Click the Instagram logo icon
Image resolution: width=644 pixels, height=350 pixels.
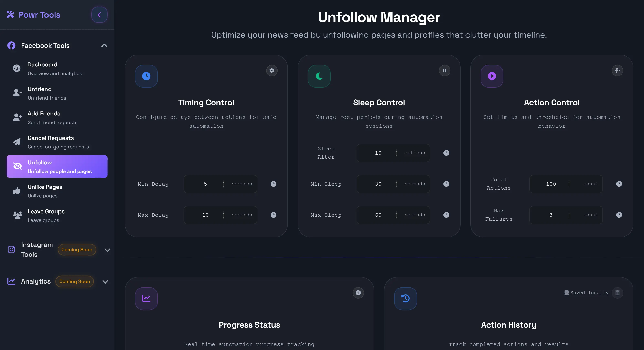click(11, 249)
